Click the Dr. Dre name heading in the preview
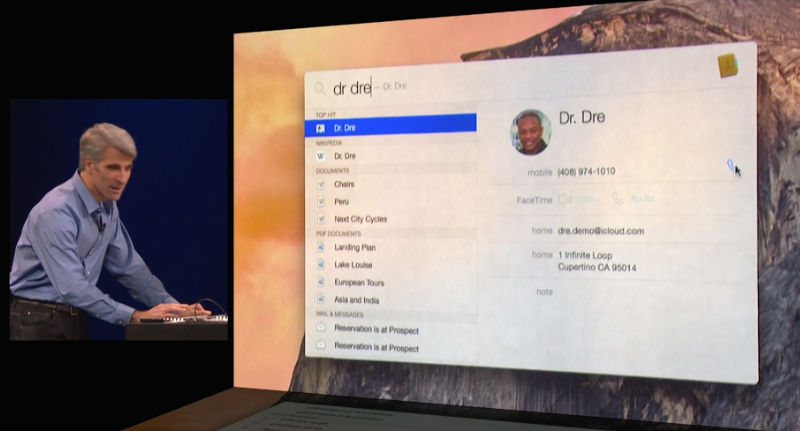 click(x=582, y=117)
